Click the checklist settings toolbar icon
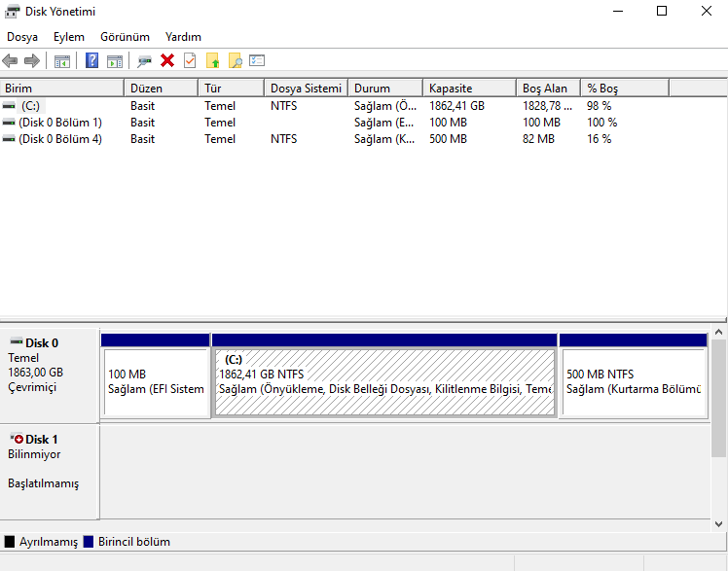 point(257,60)
